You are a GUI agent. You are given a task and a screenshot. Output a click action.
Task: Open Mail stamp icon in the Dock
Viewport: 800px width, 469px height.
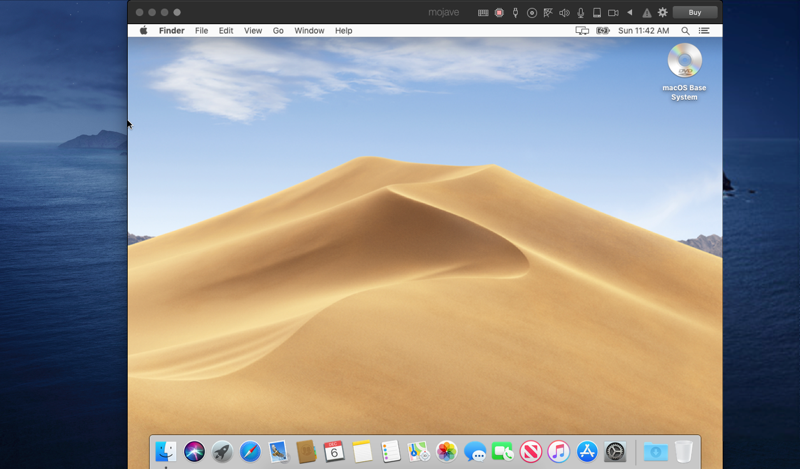tap(278, 452)
